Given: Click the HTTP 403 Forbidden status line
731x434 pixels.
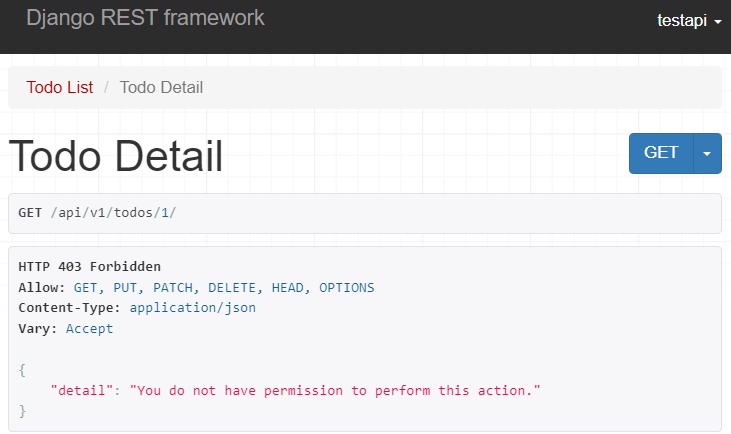Looking at the screenshot, I should [x=89, y=266].
